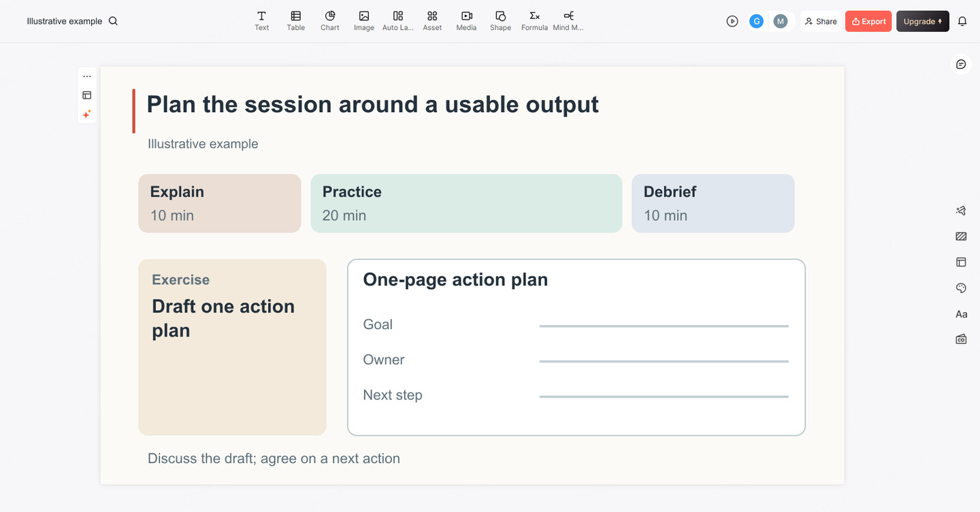This screenshot has width=980, height=512.
Task: Open the Aa font settings
Action: point(961,314)
